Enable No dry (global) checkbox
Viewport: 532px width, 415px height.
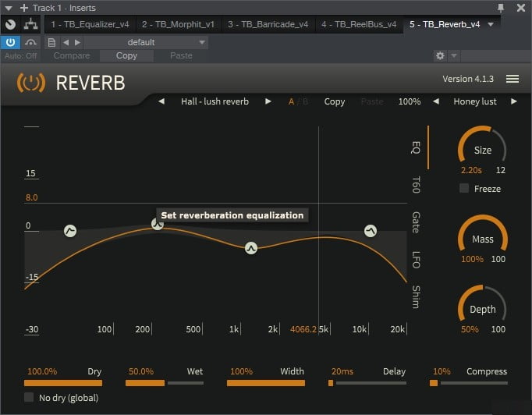click(29, 397)
